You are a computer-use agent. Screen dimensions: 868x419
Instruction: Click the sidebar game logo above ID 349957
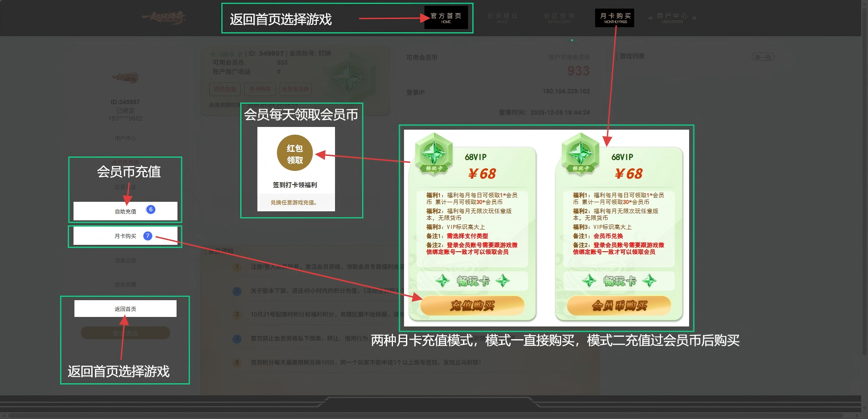[126, 77]
